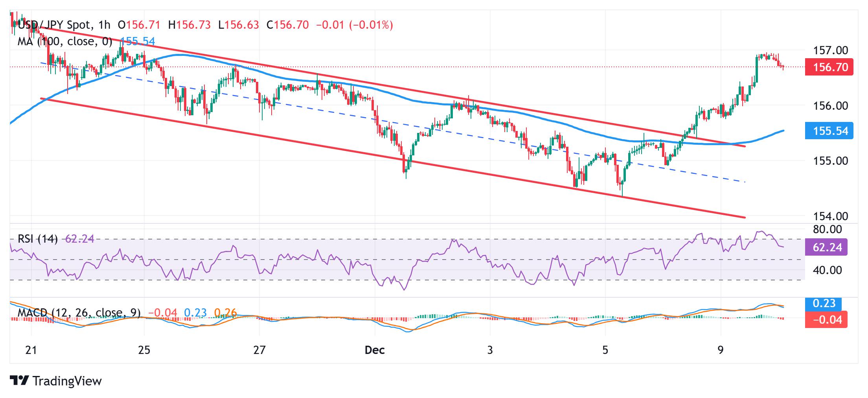Click the Dec label on the time axis

(x=374, y=350)
